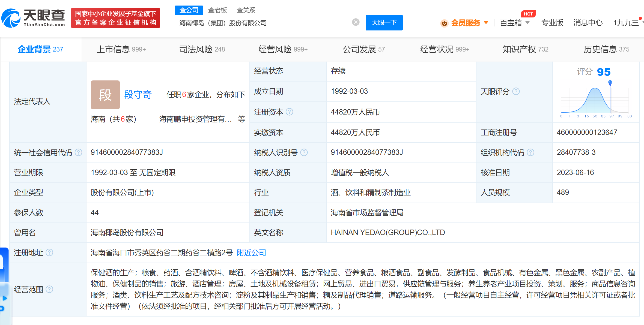Clear the search box text
This screenshot has height=325, width=644.
(x=356, y=22)
